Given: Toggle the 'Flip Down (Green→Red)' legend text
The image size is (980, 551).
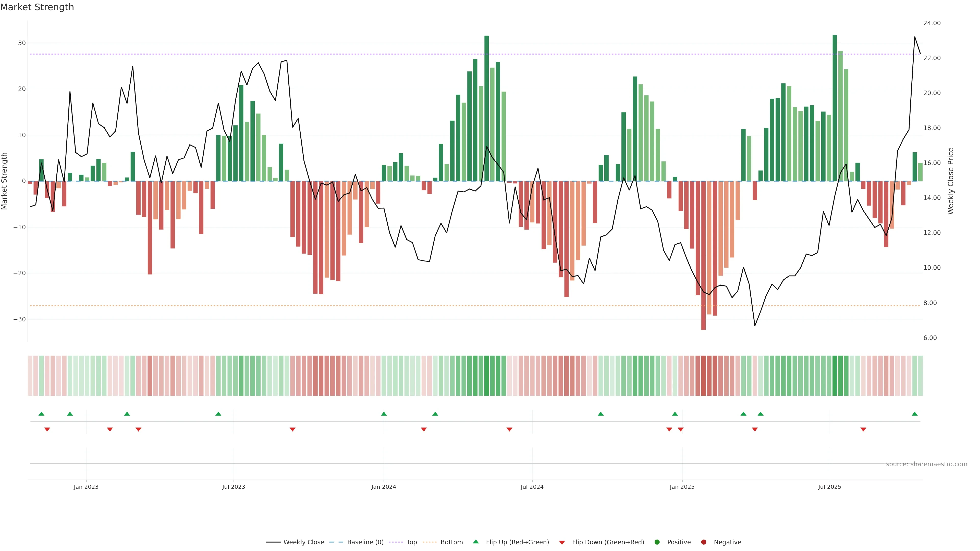Looking at the screenshot, I should 608,542.
